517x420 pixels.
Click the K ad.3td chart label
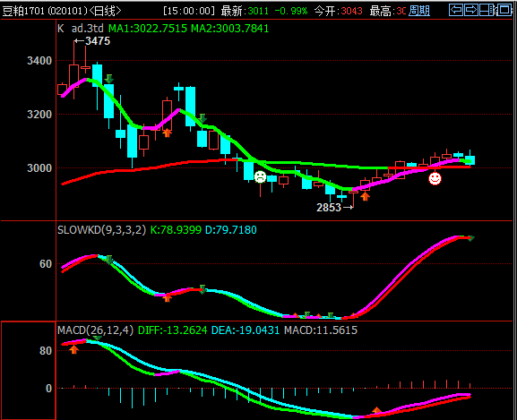(x=81, y=29)
